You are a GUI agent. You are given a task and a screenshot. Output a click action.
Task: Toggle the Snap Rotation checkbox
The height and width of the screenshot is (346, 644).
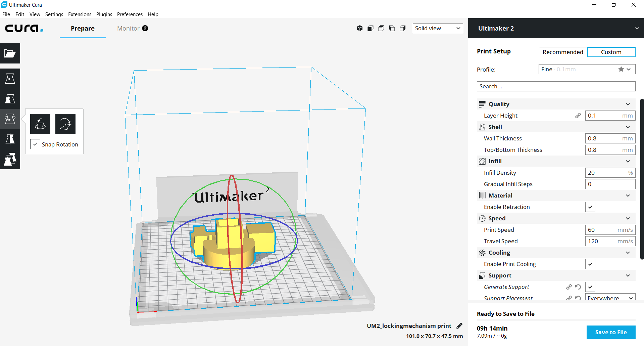click(35, 144)
